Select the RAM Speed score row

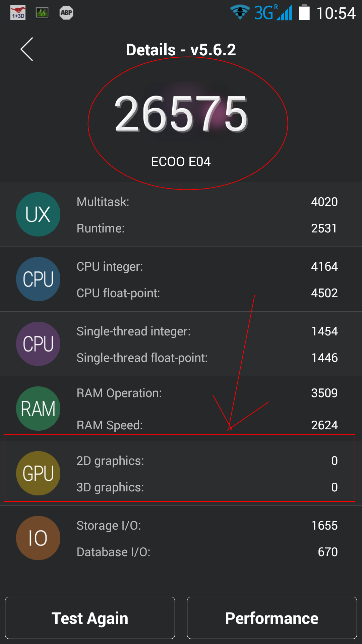[207, 425]
